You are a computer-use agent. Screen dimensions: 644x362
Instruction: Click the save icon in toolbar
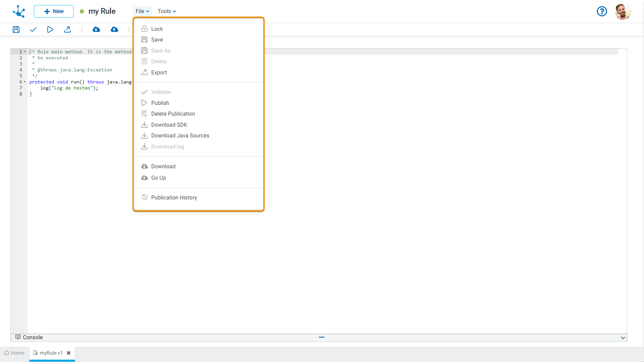click(x=16, y=29)
